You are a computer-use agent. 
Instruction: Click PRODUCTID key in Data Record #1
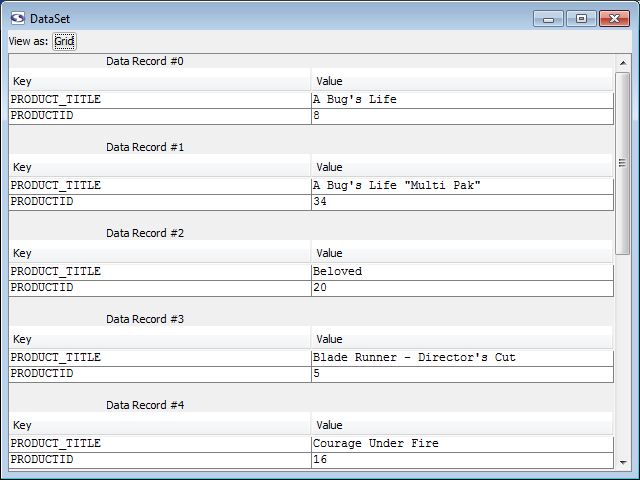(160, 202)
